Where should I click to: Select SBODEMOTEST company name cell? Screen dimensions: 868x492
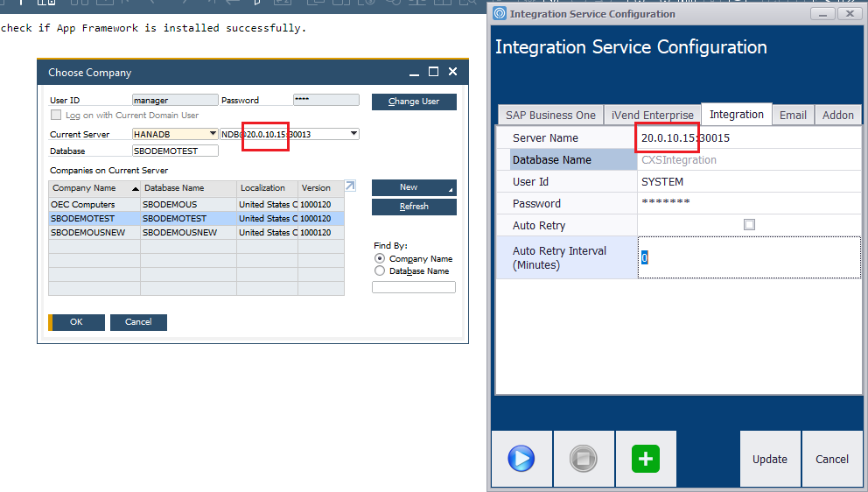coord(94,218)
